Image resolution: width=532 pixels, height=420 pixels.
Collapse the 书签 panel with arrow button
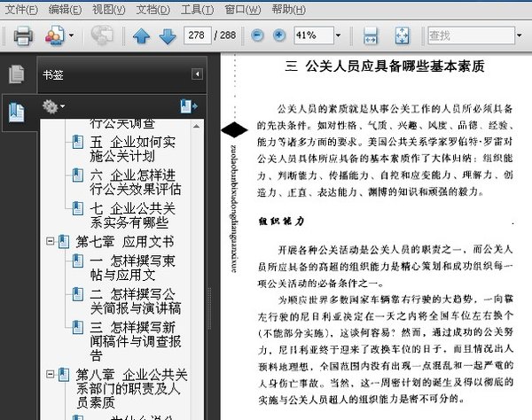point(197,74)
